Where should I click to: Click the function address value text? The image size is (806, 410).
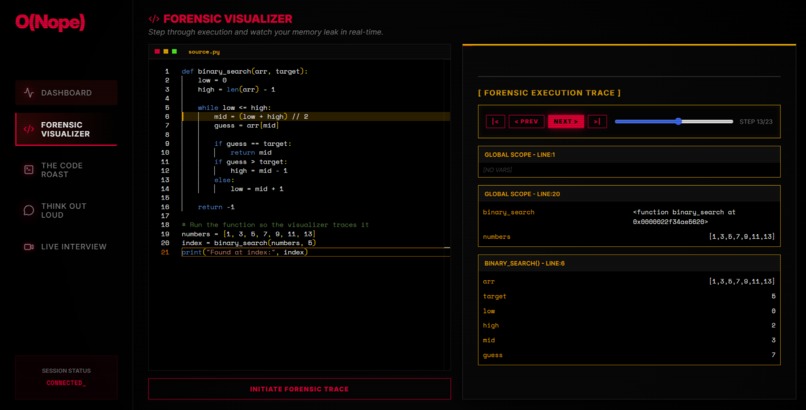tap(684, 217)
